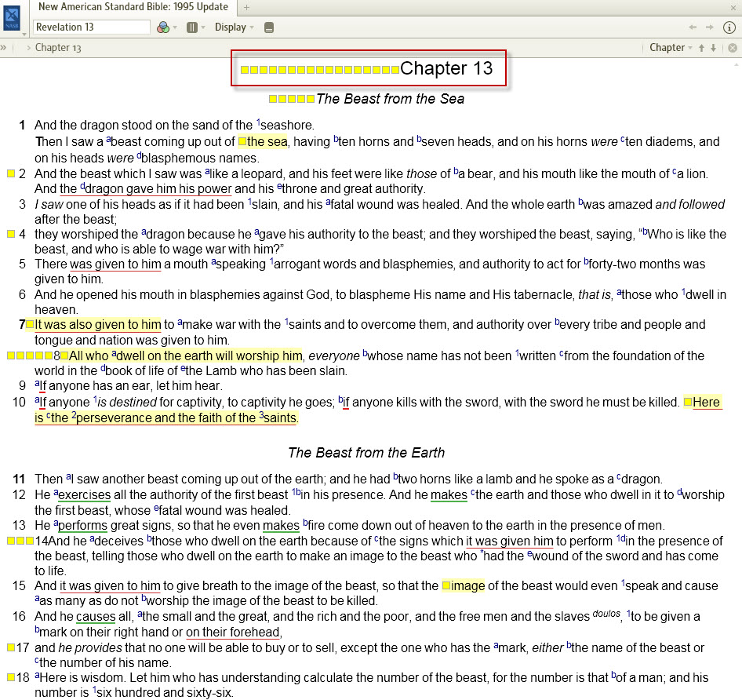Click the NASB resource cover icon
742x700 pixels.
click(12, 18)
